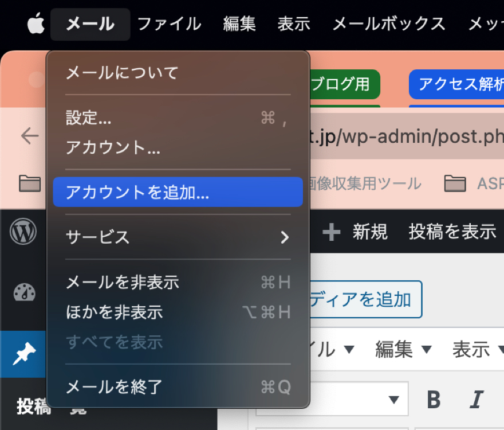
Task: Select アカウントを追加... menu item
Action: (x=178, y=192)
